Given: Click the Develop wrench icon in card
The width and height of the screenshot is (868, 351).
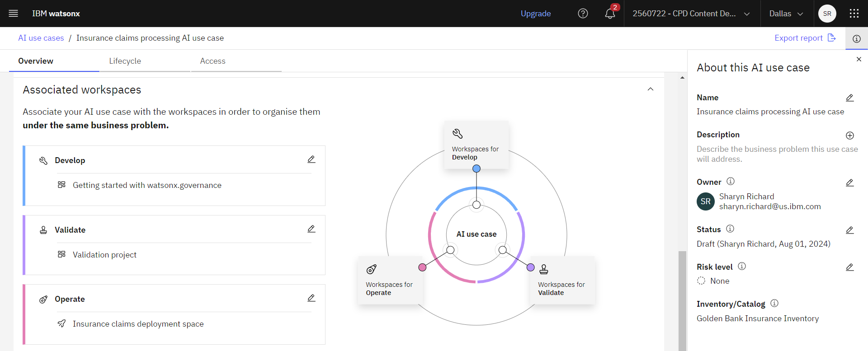Looking at the screenshot, I should (43, 161).
